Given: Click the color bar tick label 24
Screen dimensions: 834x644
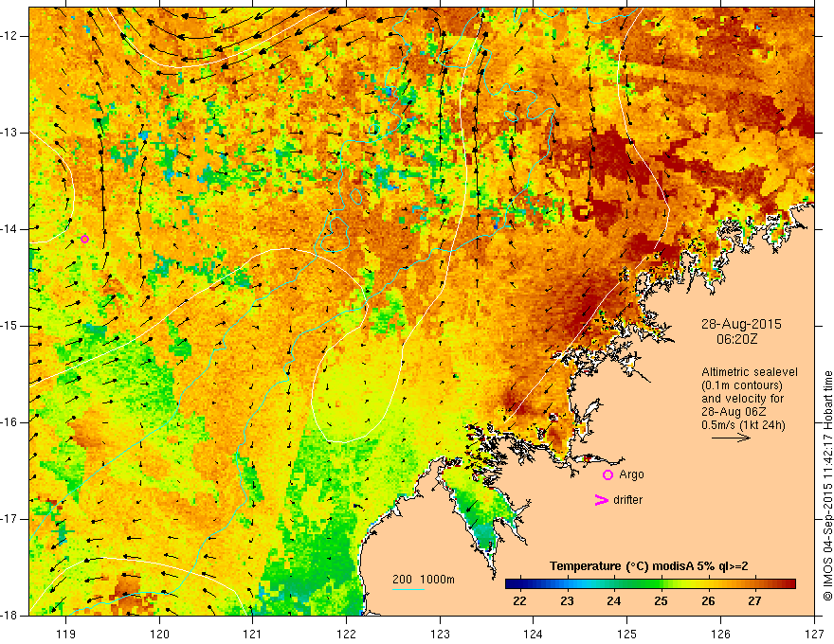Looking at the screenshot, I should (x=614, y=601).
